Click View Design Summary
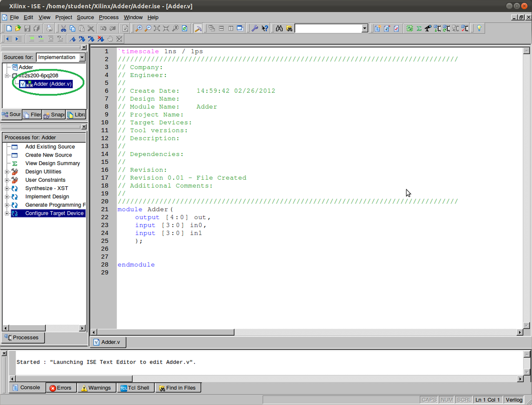532x405 pixels. click(x=53, y=163)
